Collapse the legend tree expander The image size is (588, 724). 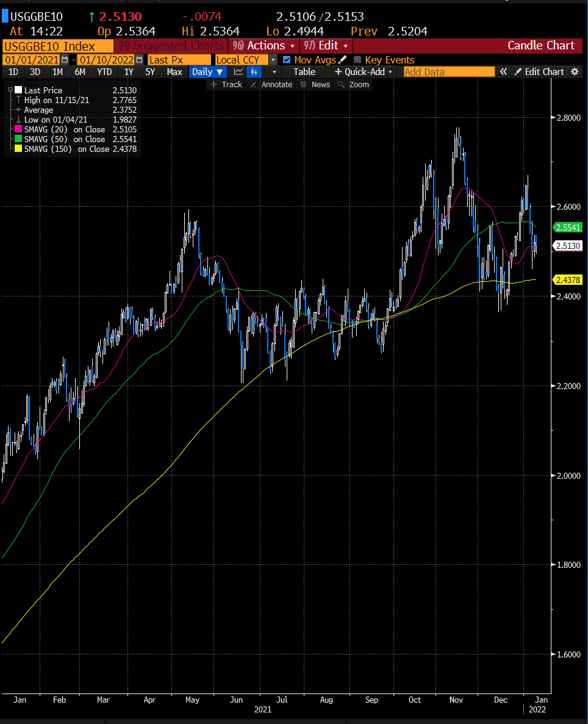coord(10,90)
